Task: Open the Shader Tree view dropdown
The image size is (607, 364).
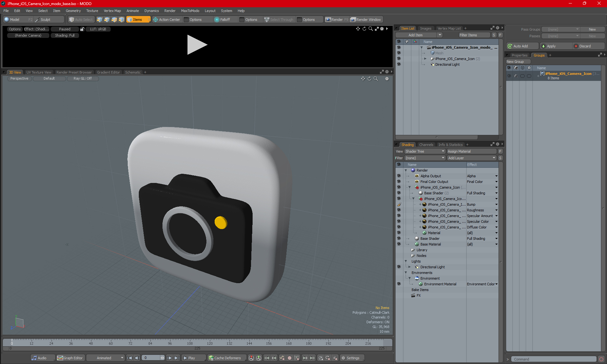Action: 425,151
